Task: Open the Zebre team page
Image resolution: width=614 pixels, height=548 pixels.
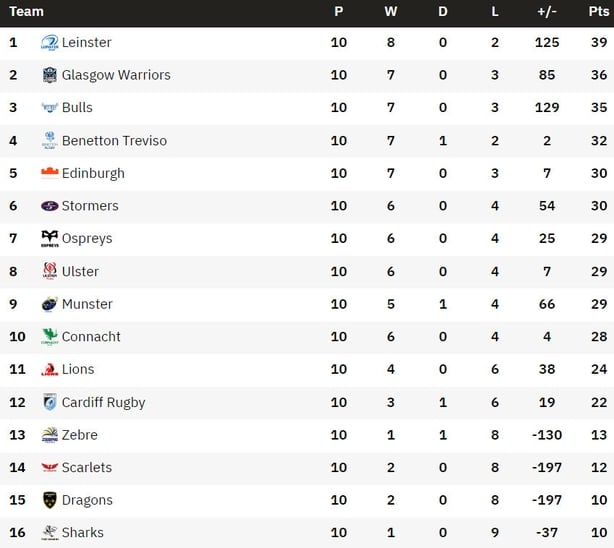Action: click(79, 435)
